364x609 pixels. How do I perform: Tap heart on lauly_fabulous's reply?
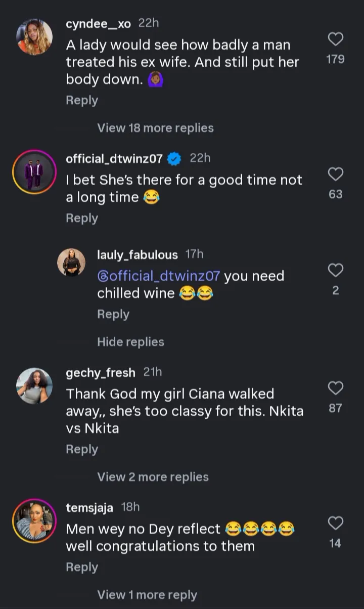[x=336, y=270]
